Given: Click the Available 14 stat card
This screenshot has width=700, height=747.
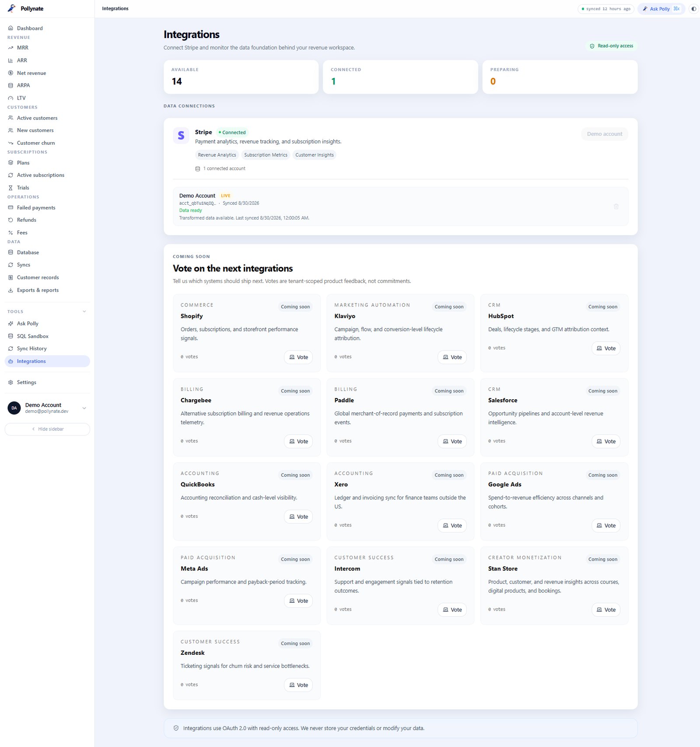Looking at the screenshot, I should (241, 77).
